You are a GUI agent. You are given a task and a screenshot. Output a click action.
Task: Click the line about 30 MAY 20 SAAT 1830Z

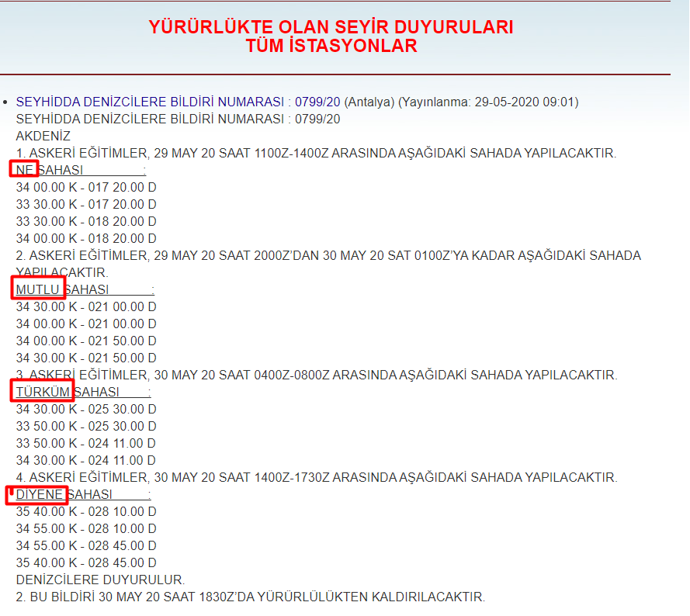click(x=250, y=597)
